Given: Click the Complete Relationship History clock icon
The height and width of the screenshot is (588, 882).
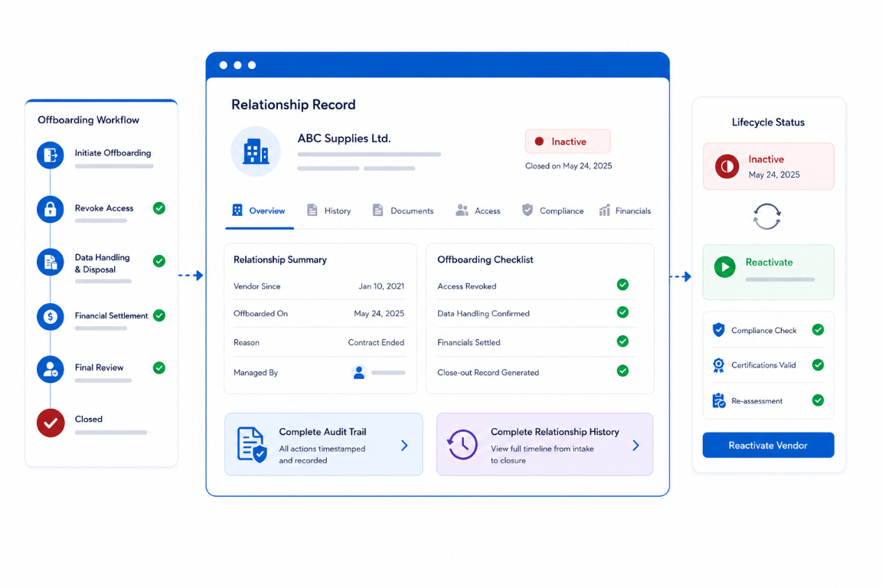Looking at the screenshot, I should pyautogui.click(x=462, y=445).
